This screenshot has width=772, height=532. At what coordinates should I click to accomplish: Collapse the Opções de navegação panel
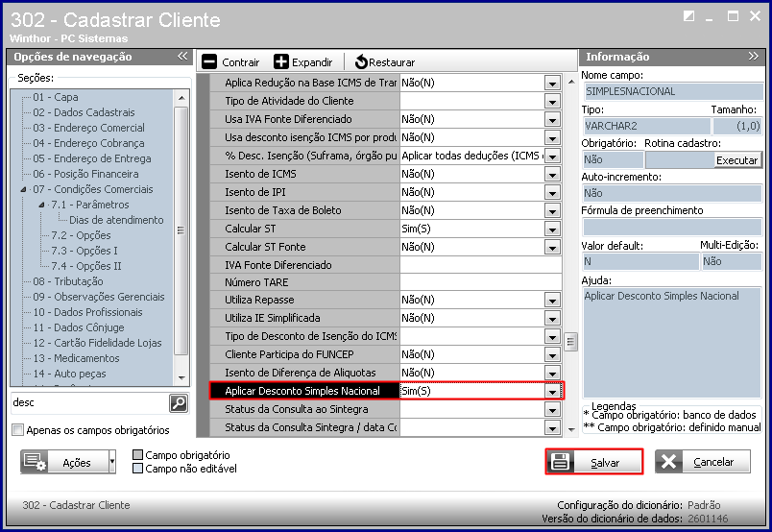182,56
